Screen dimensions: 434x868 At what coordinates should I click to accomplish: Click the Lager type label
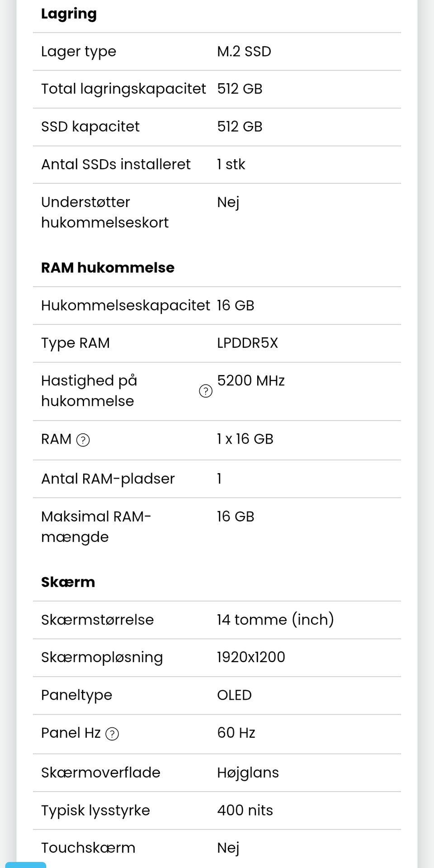[x=79, y=52]
